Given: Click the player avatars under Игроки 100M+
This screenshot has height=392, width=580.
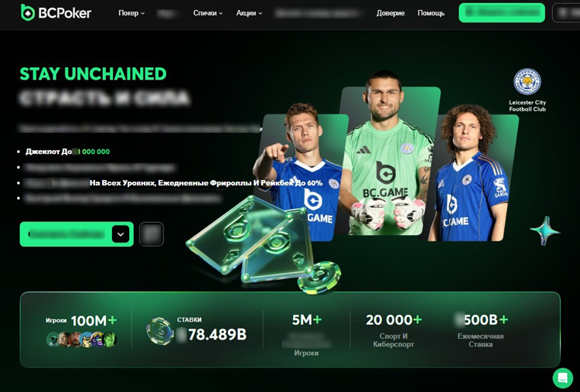Looking at the screenshot, I should [81, 339].
